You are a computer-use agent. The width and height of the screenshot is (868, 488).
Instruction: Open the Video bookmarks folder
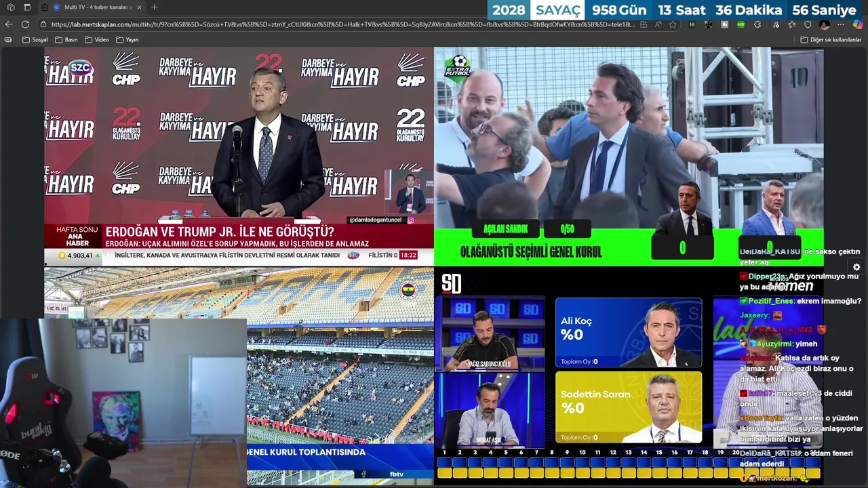[96, 39]
